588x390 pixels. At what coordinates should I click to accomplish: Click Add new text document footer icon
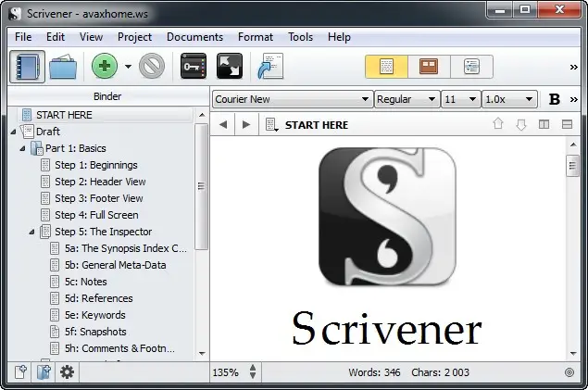click(x=20, y=372)
